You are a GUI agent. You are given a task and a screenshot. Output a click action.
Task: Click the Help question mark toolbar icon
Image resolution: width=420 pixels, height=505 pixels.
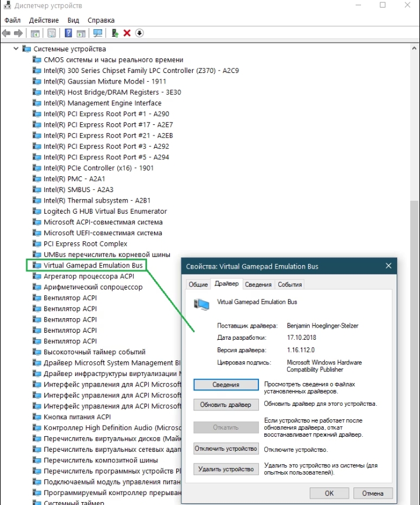[x=68, y=33]
